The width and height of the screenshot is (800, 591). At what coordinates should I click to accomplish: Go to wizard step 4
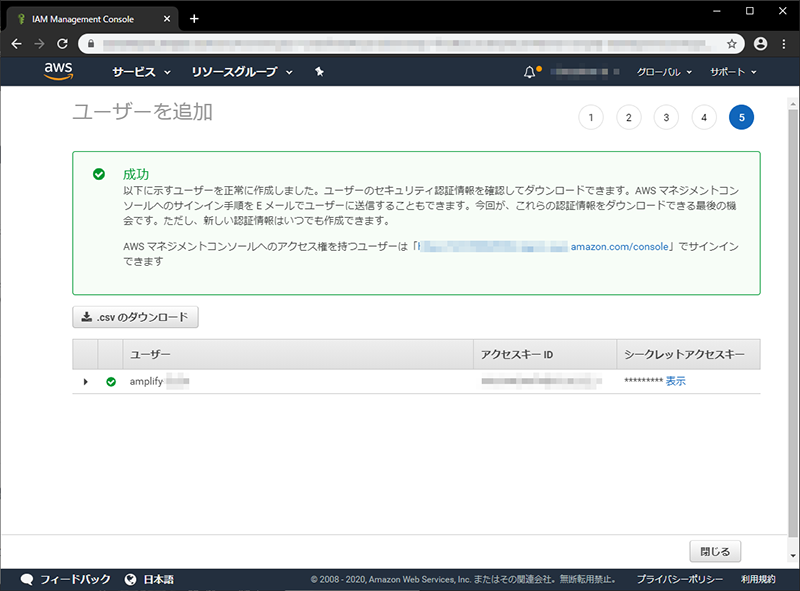click(704, 117)
